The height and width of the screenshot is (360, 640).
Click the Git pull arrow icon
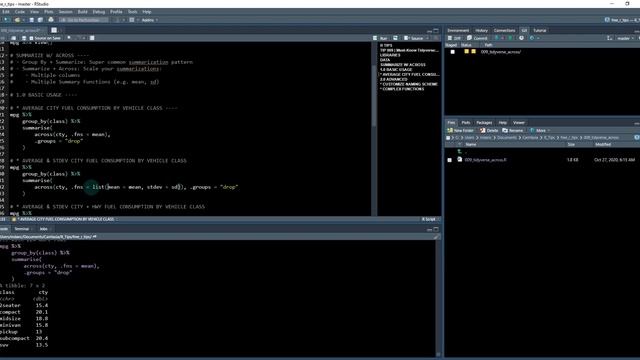coord(497,38)
